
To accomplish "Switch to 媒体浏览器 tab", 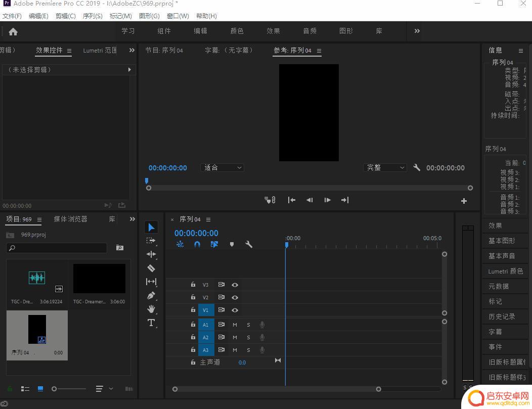I will coord(71,219).
